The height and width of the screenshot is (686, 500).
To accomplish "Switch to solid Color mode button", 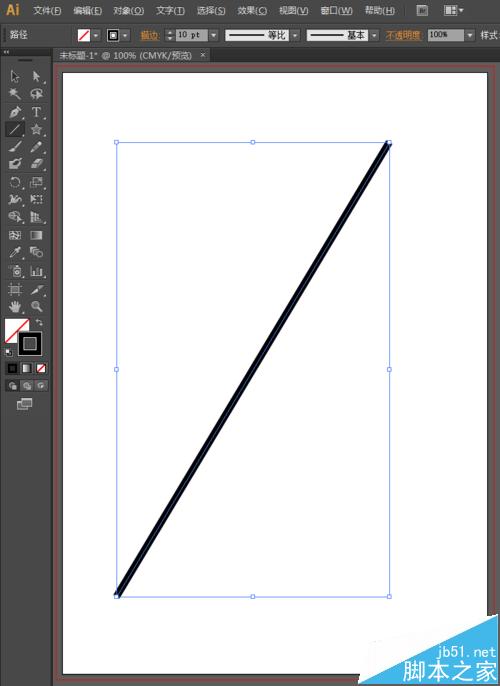I will (12, 368).
